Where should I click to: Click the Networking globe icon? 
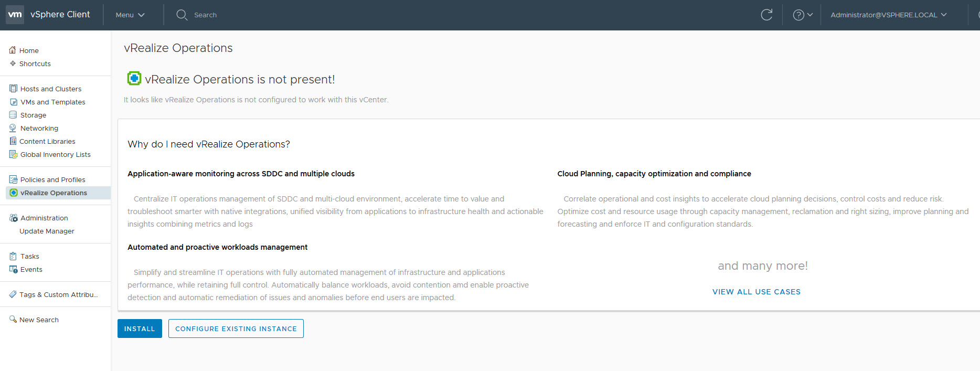[13, 128]
